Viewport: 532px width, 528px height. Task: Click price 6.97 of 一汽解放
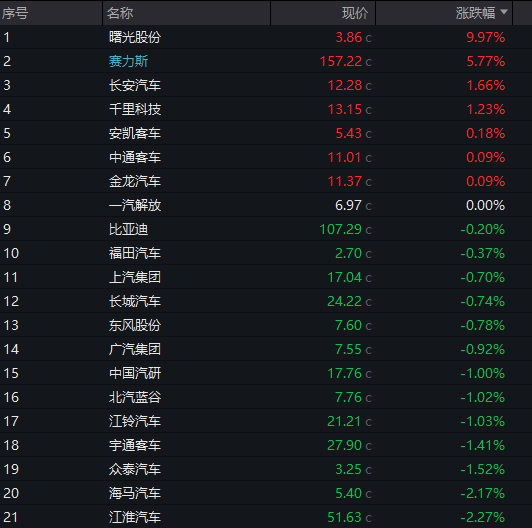click(x=348, y=205)
